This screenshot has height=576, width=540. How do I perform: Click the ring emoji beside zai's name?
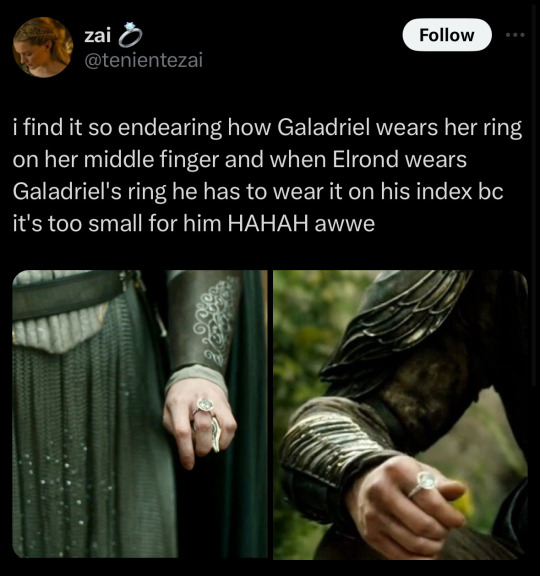tap(130, 35)
